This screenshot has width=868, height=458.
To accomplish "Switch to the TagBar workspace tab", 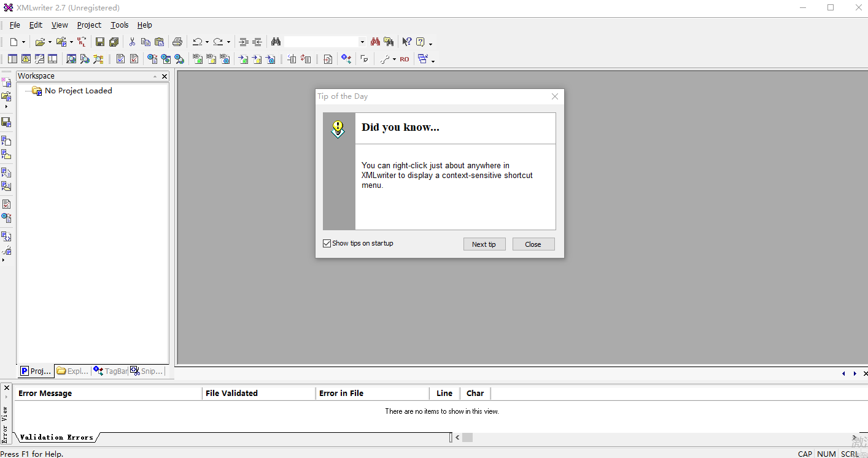I will coord(110,371).
